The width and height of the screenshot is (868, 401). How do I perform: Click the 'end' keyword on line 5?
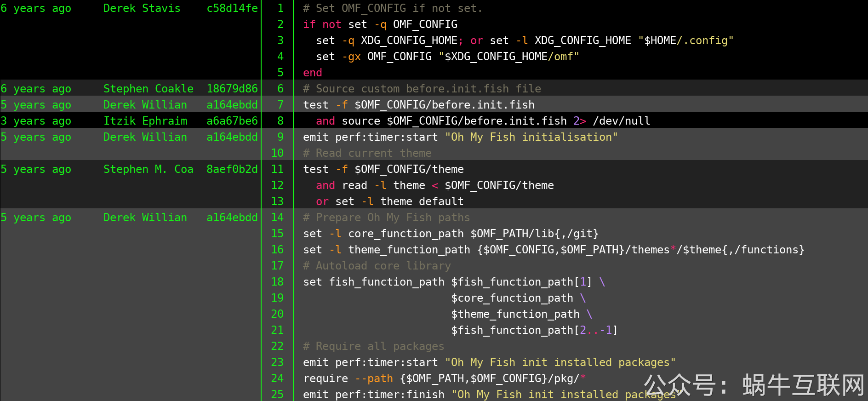click(313, 73)
